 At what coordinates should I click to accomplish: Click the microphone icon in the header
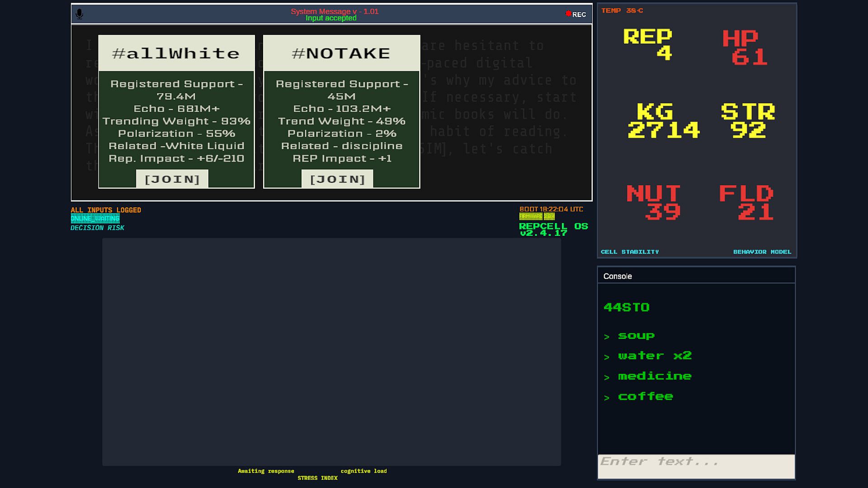point(80,14)
